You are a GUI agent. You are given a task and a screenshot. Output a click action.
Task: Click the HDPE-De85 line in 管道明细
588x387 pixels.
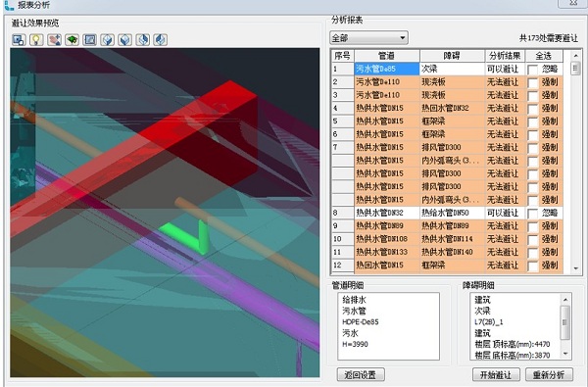(x=361, y=321)
